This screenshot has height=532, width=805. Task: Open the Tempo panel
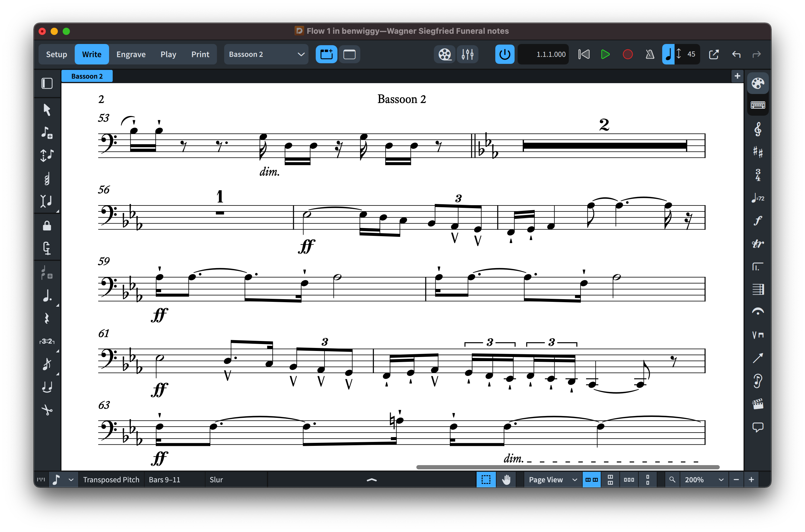pyautogui.click(x=757, y=198)
